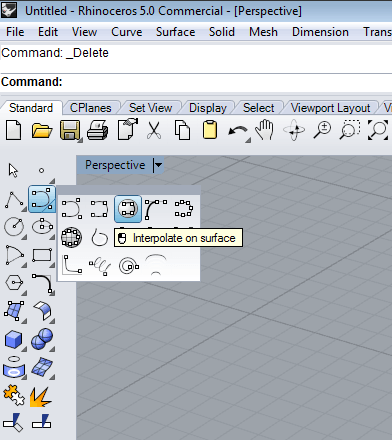
Task: Click the Zoom Extents icon
Action: pyautogui.click(x=378, y=130)
